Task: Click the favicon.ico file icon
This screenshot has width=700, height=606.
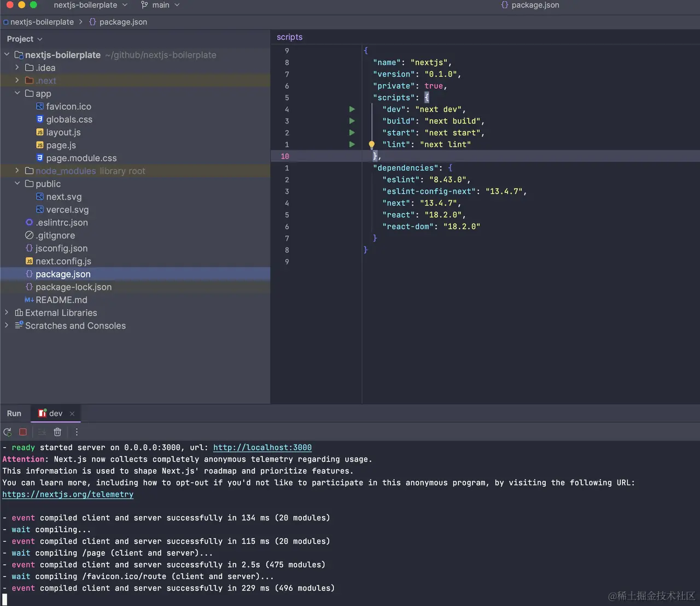Action: point(40,107)
